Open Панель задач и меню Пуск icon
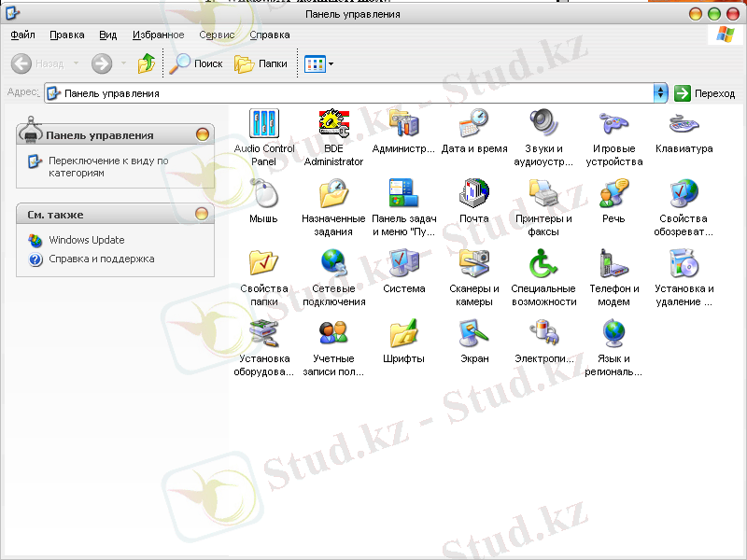The width and height of the screenshot is (747, 560). coord(403,193)
